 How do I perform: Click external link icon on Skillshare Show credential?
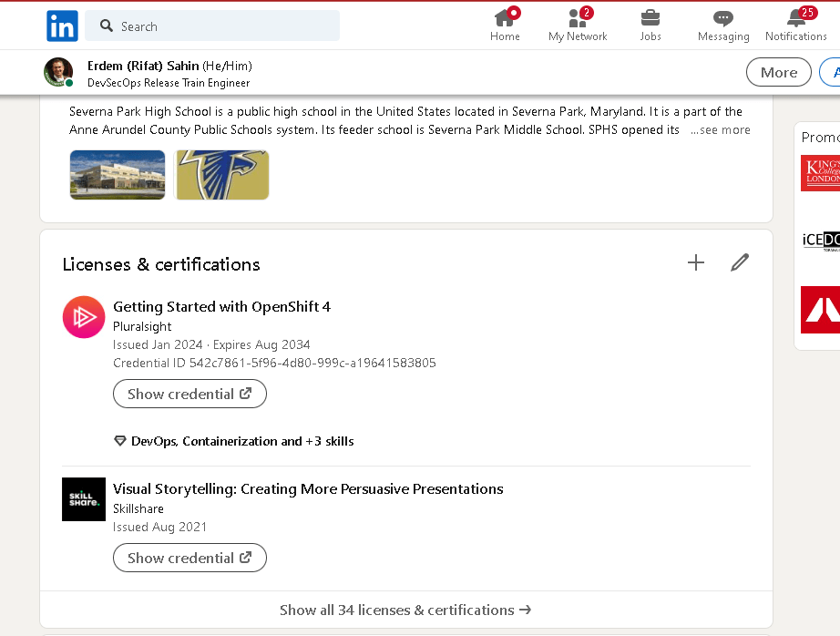click(245, 558)
